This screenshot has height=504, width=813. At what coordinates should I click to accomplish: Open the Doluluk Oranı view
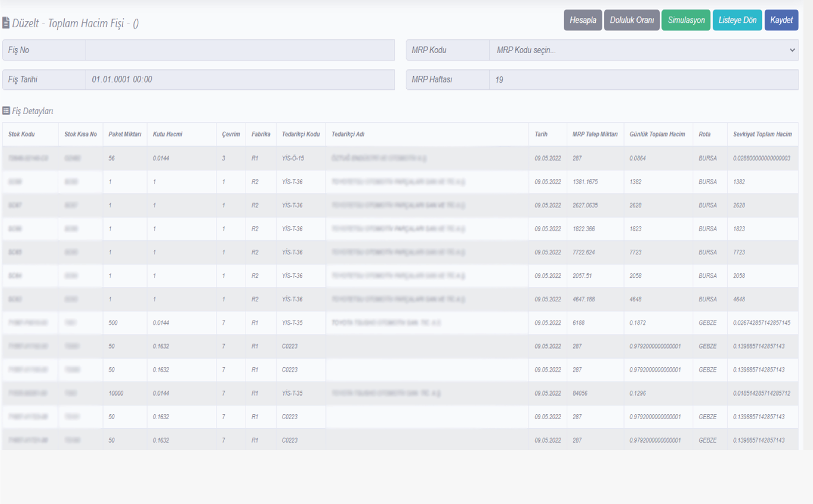tap(631, 20)
